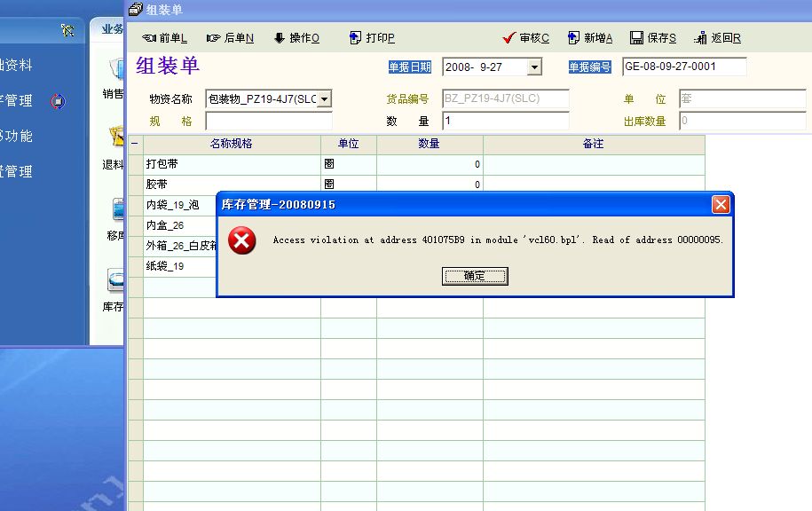Open the 库存 icon in the left panel
The image size is (812, 511).
[115, 282]
